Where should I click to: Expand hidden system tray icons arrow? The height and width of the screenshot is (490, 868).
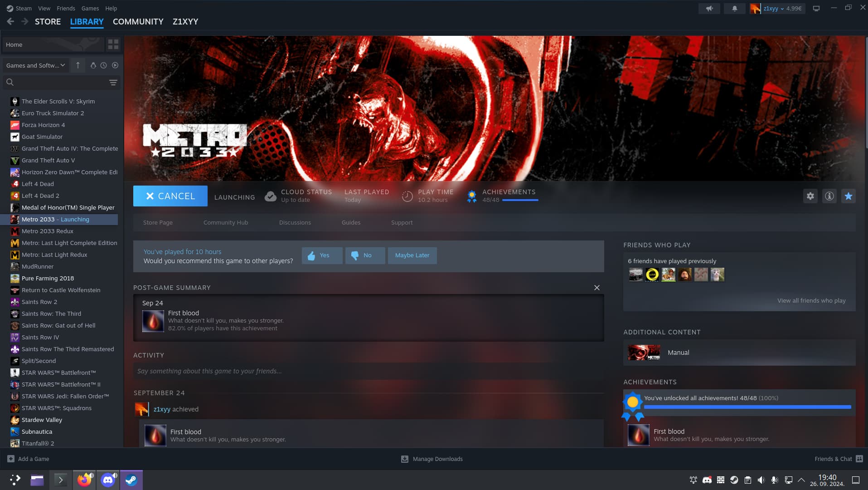[801, 480]
